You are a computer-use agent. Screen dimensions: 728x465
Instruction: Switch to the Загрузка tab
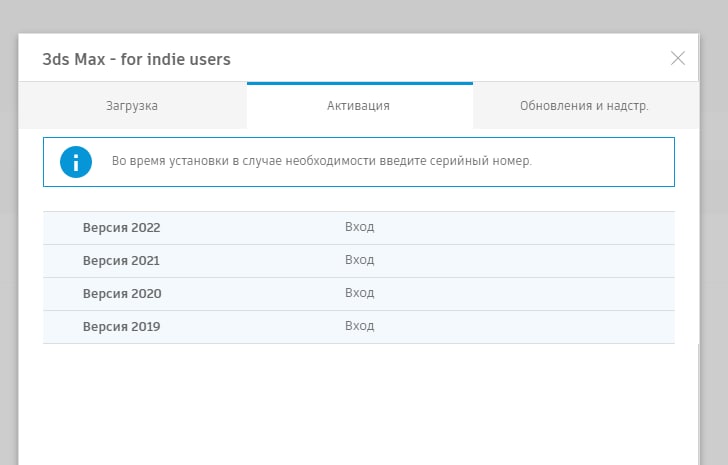[x=132, y=106]
